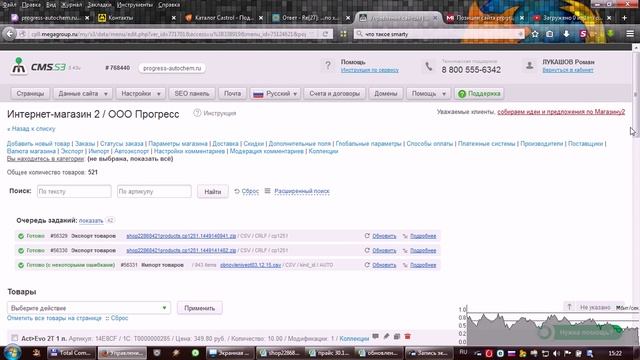The width and height of the screenshot is (640, 360).
Task: Click the pencil edit icon for Act>Evo 2T
Action: point(386,336)
